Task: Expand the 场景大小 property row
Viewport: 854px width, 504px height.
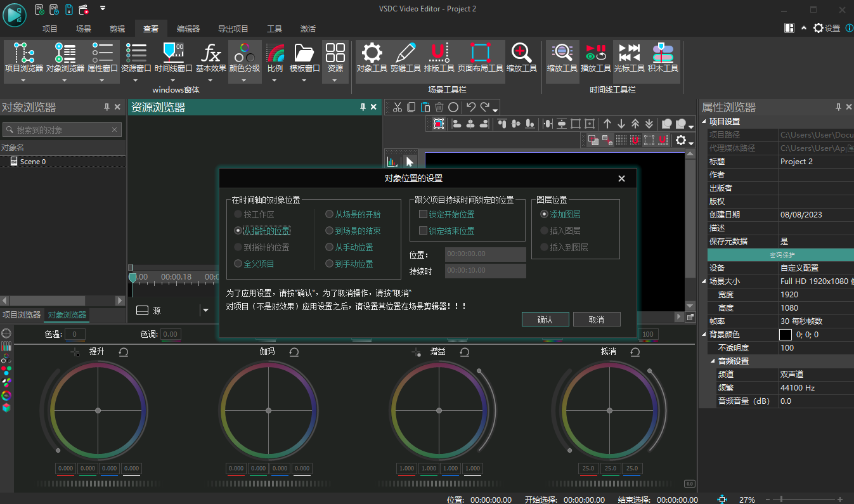Action: [704, 281]
